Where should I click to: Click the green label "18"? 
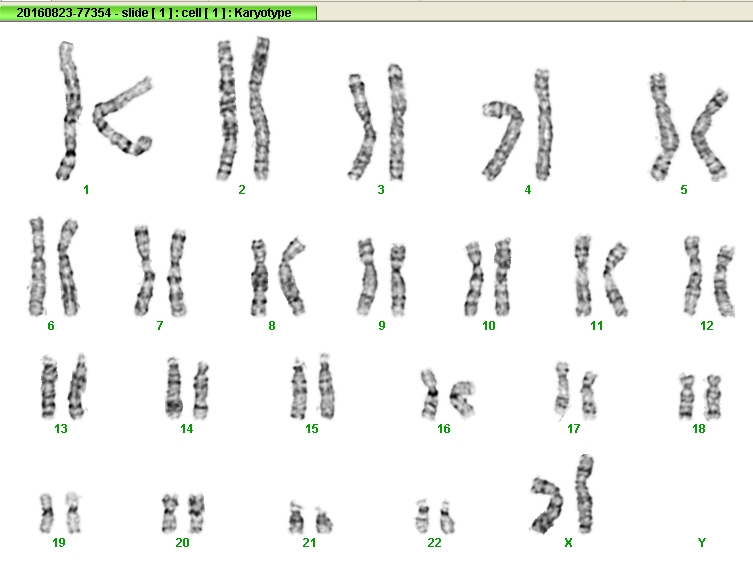point(699,429)
